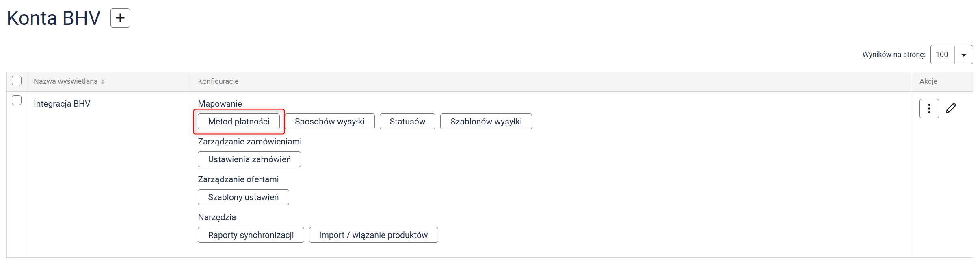Screen dimensions: 980x264
Task: Click the 100 results per page field
Action: (x=942, y=55)
